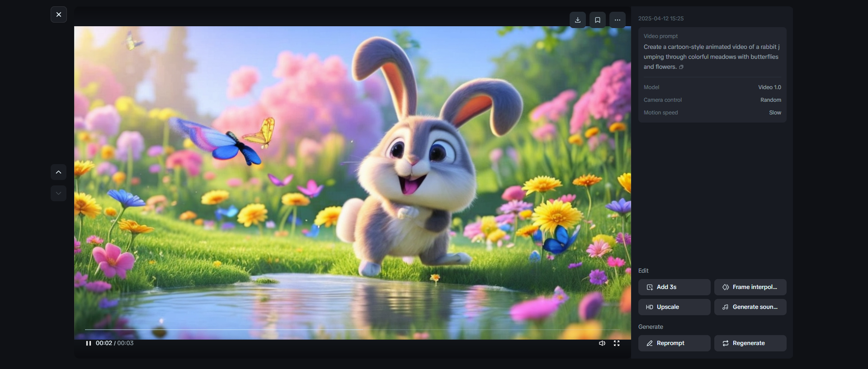Click the Edit section heading
The width and height of the screenshot is (868, 369).
(643, 271)
